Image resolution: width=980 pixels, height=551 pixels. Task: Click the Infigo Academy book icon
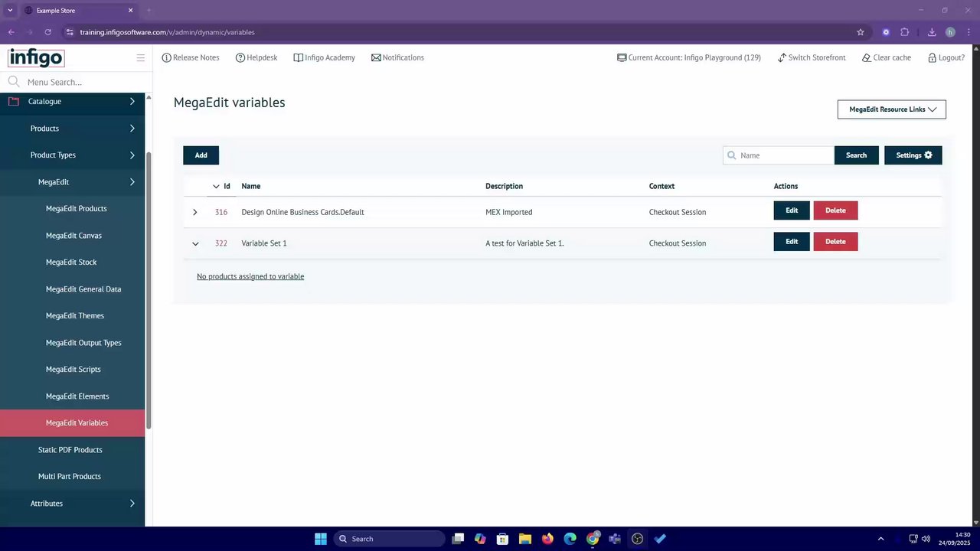pyautogui.click(x=299, y=57)
